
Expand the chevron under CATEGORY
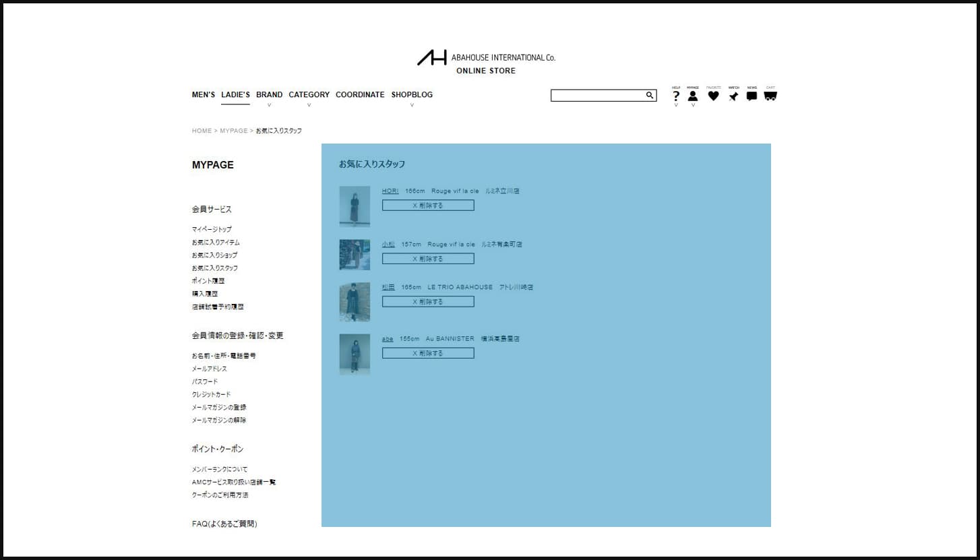(309, 105)
